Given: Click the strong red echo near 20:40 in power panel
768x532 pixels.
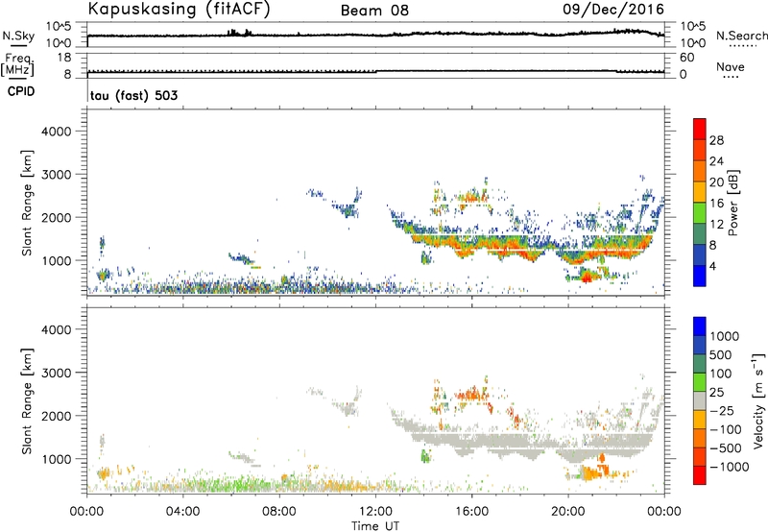Looking at the screenshot, I should (x=587, y=278).
